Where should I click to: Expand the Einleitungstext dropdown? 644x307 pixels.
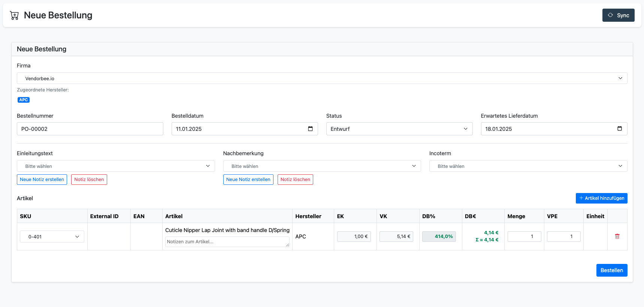coord(116,166)
